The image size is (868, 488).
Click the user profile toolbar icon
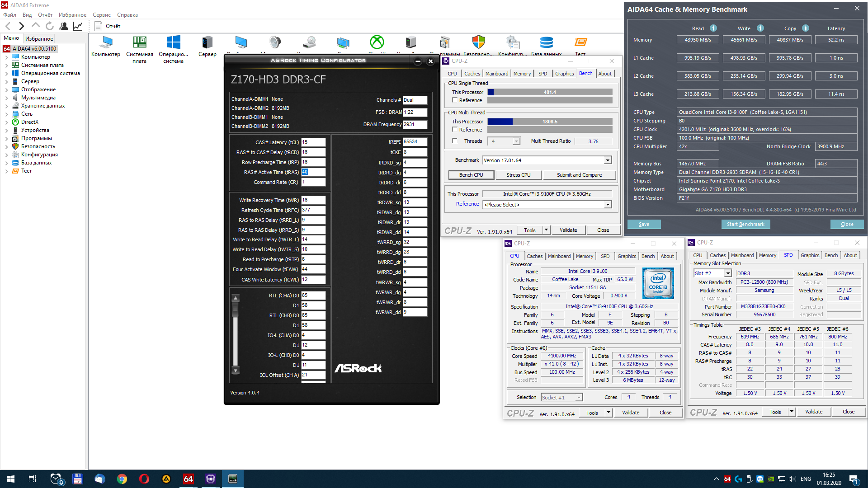[64, 26]
